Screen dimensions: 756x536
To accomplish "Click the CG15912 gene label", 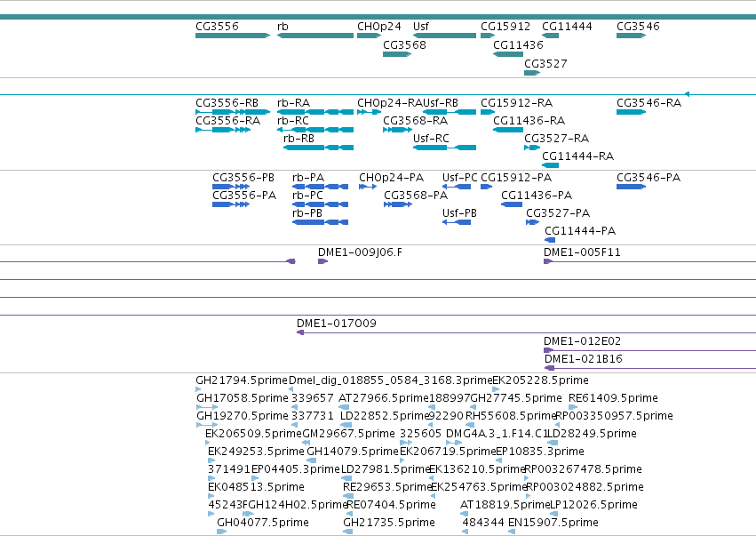I will tap(505, 27).
